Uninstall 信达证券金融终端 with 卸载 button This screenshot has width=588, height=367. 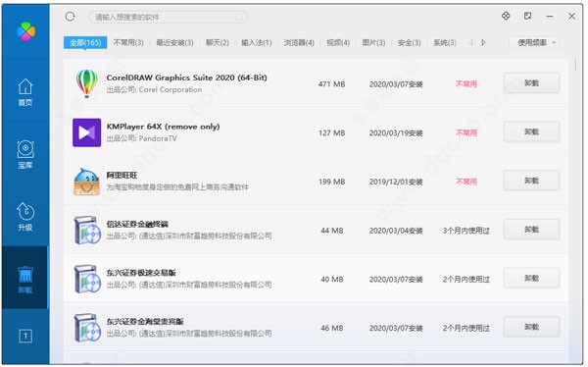(531, 230)
